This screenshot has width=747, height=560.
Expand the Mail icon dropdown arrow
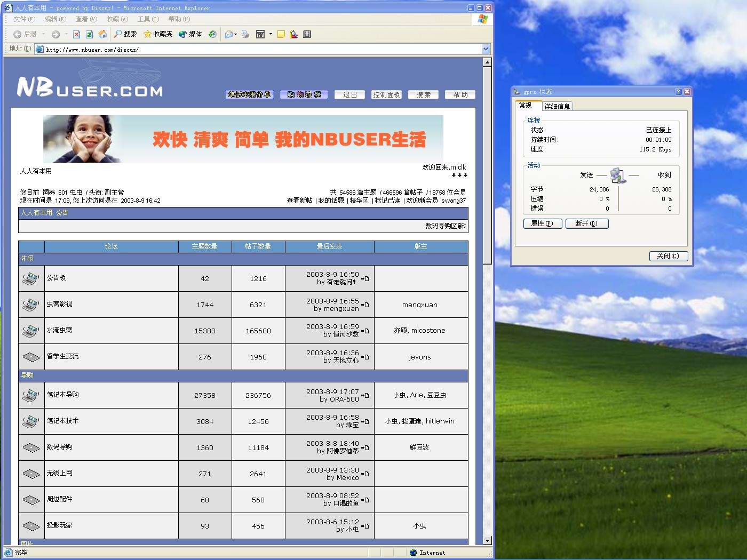pos(235,34)
